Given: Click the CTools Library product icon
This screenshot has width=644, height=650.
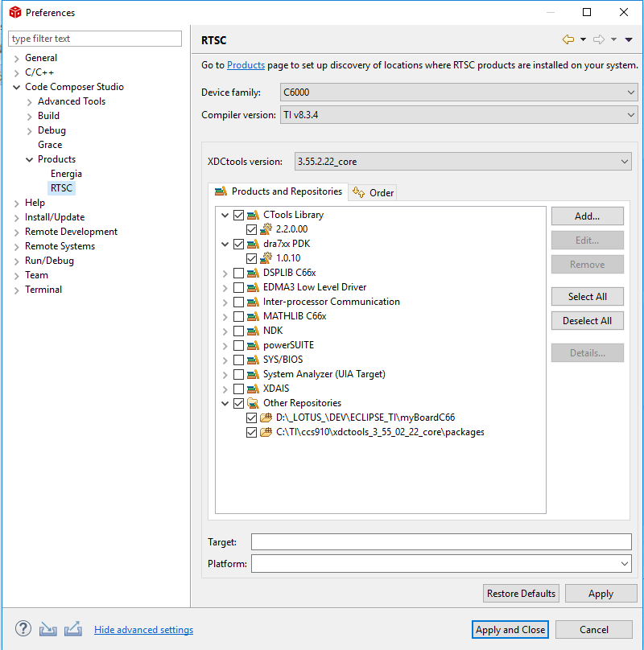Looking at the screenshot, I should [x=253, y=215].
